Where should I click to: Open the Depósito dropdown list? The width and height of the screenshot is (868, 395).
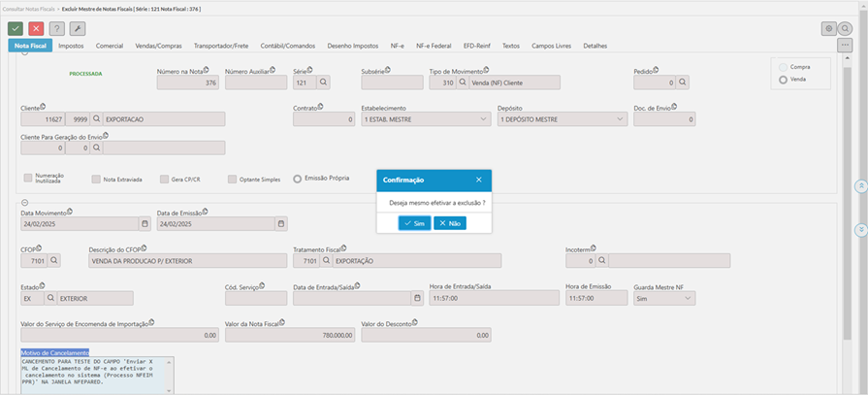pyautogui.click(x=620, y=119)
